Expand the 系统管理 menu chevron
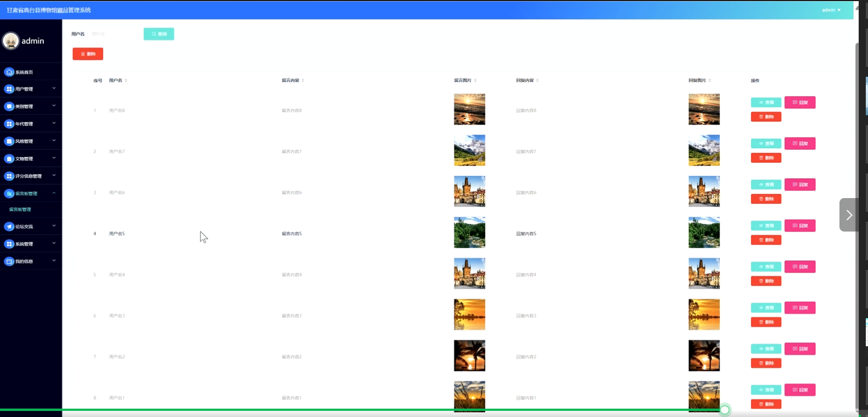Viewport: 868px width, 417px height. [x=54, y=243]
